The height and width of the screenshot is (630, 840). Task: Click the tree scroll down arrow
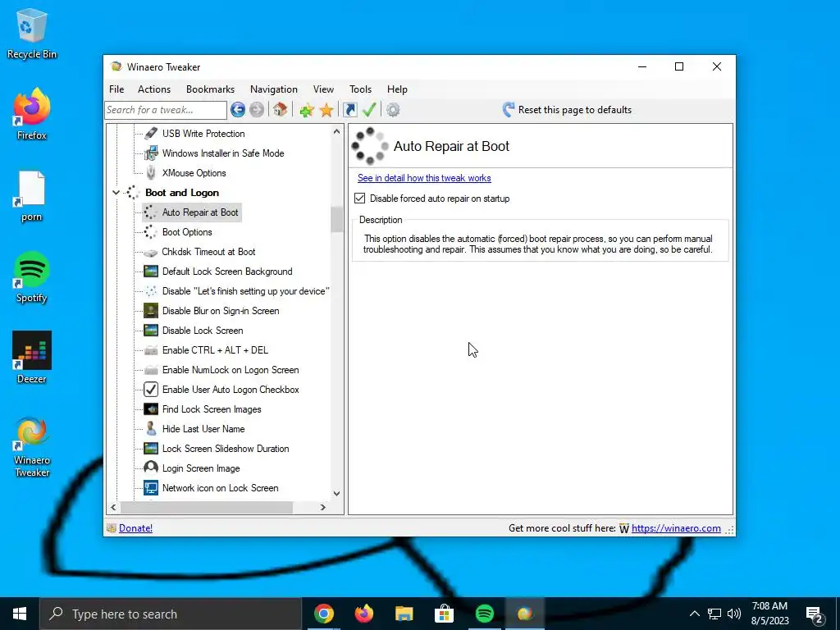click(x=336, y=493)
